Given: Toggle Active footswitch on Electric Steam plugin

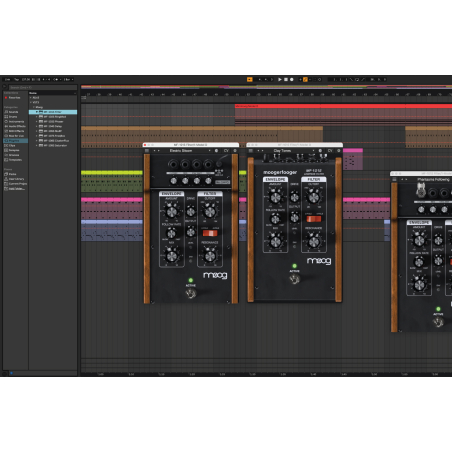Looking at the screenshot, I should tap(191, 294).
